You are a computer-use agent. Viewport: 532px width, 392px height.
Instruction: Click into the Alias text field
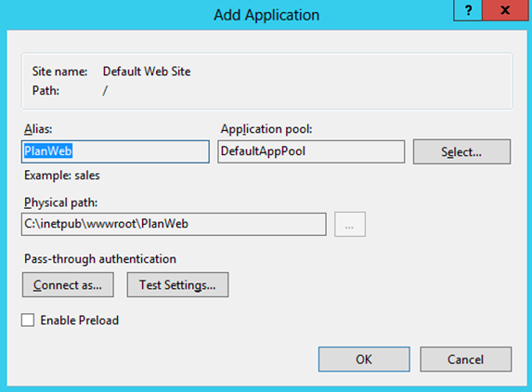[x=115, y=151]
